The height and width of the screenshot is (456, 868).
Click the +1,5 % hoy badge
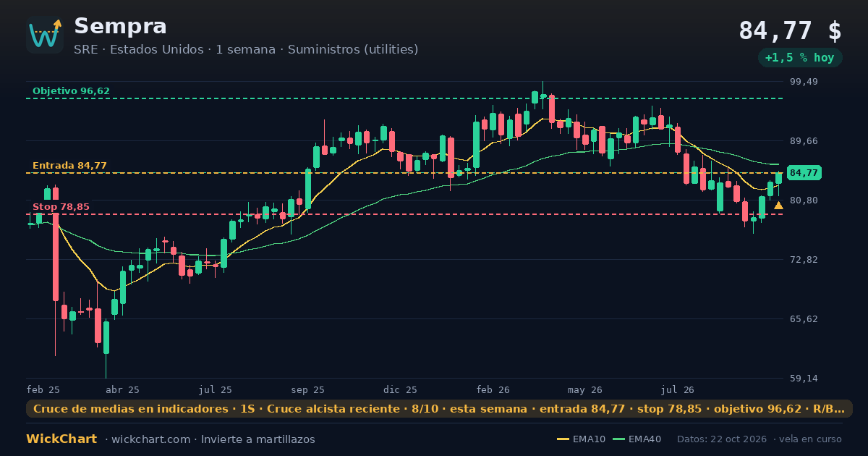[x=800, y=58]
